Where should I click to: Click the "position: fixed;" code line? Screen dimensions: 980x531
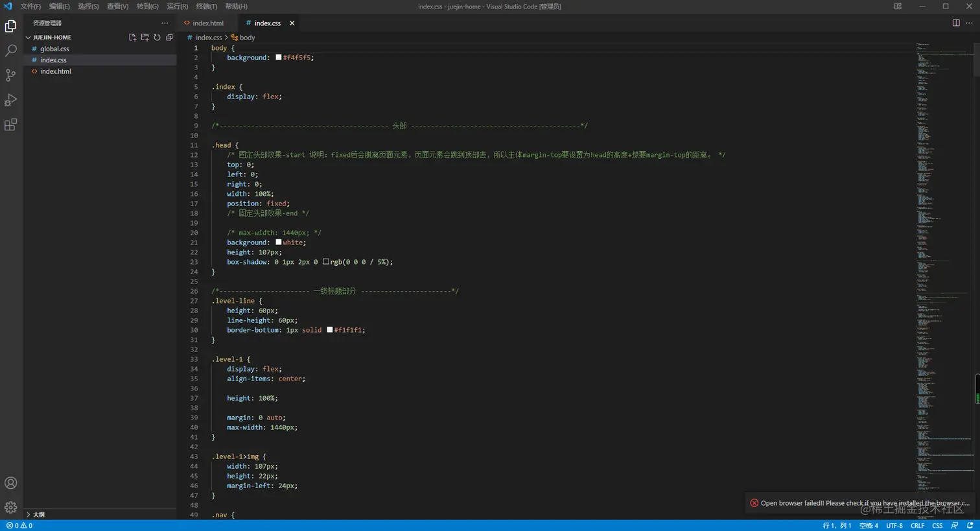[258, 204]
